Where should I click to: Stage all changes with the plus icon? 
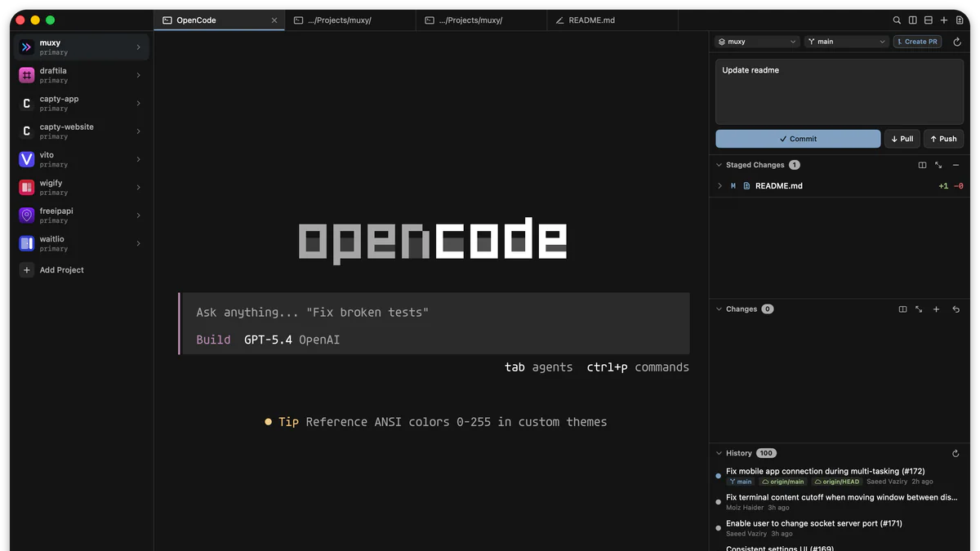coord(936,309)
